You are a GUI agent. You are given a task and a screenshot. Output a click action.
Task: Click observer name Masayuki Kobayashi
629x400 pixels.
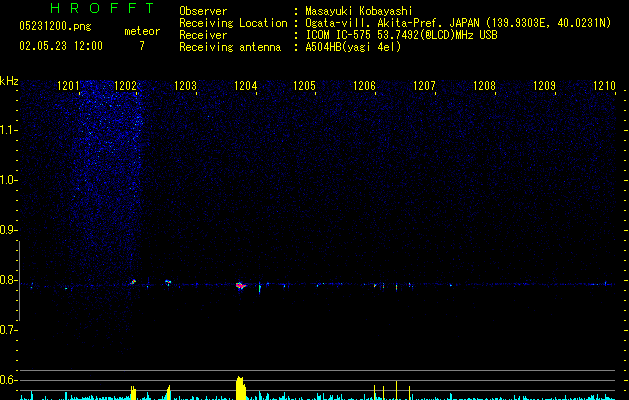(359, 11)
